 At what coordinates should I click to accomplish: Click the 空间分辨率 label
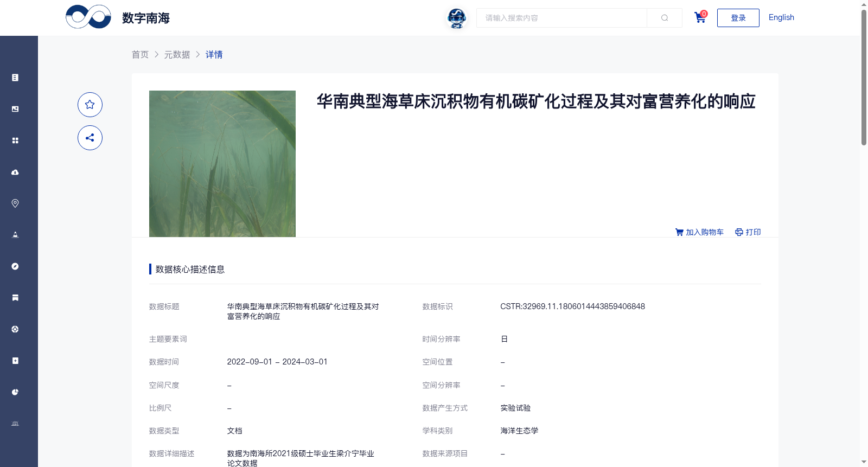tap(441, 385)
